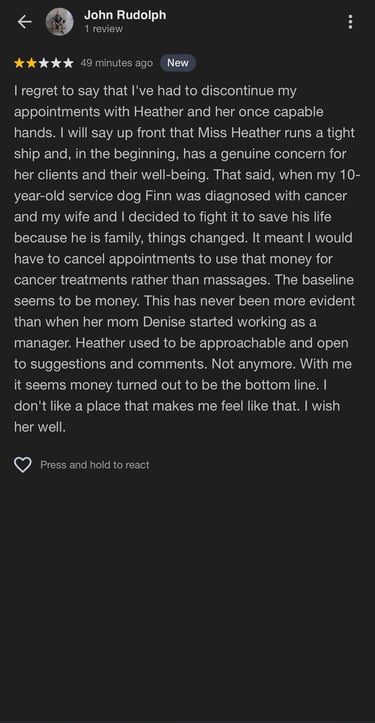Tap the review line starting I regret to say
Image resolution: width=375 pixels, height=723 pixels.
155,91
